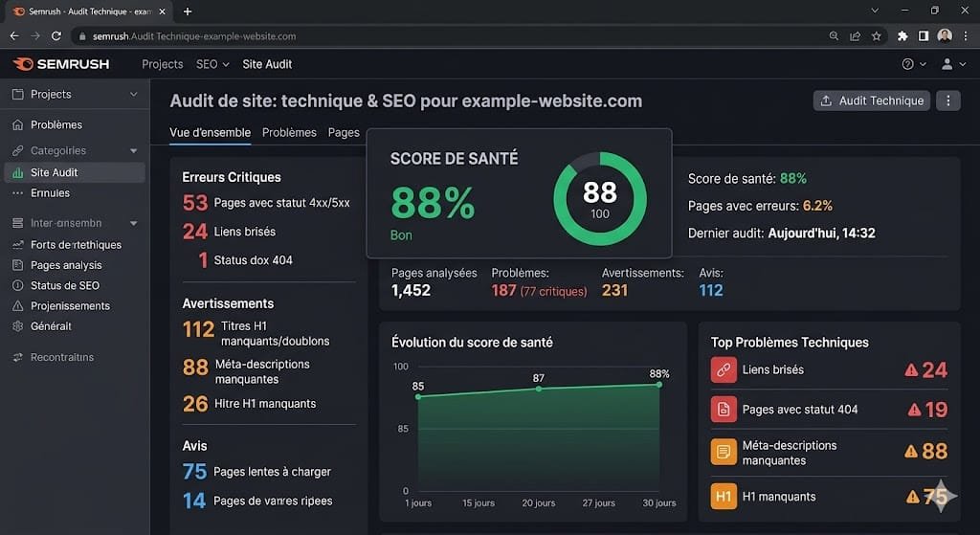Open the account menu dropdown arrow
This screenshot has width=980, height=535.
click(963, 64)
